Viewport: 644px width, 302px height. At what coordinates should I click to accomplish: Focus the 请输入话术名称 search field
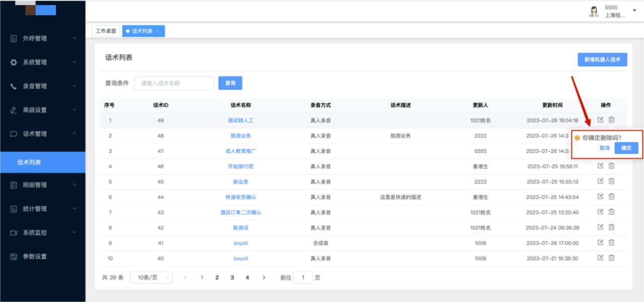click(x=174, y=83)
